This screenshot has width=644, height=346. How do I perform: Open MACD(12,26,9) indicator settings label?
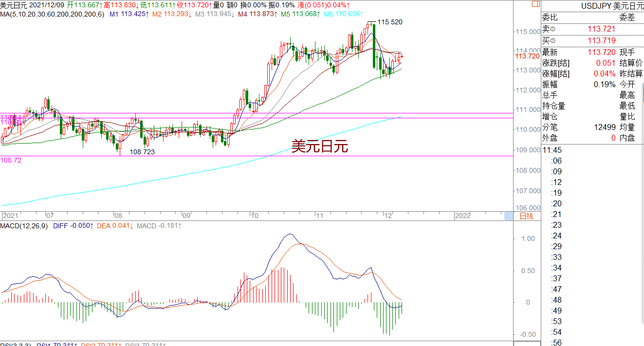pos(24,226)
